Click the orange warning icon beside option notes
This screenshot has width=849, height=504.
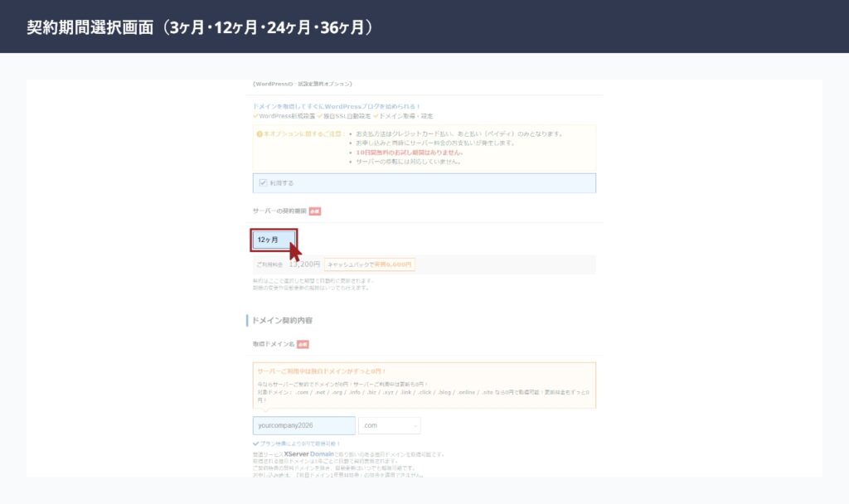(x=260, y=133)
